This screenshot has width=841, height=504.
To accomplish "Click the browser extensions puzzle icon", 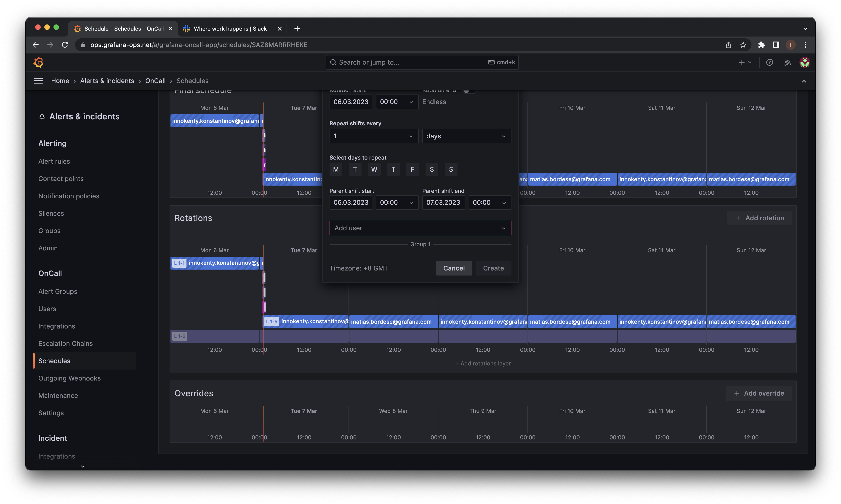I will coord(761,45).
